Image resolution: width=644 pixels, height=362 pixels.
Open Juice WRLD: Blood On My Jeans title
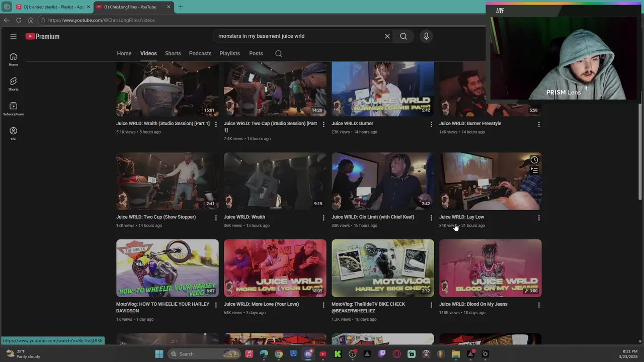tap(473, 304)
